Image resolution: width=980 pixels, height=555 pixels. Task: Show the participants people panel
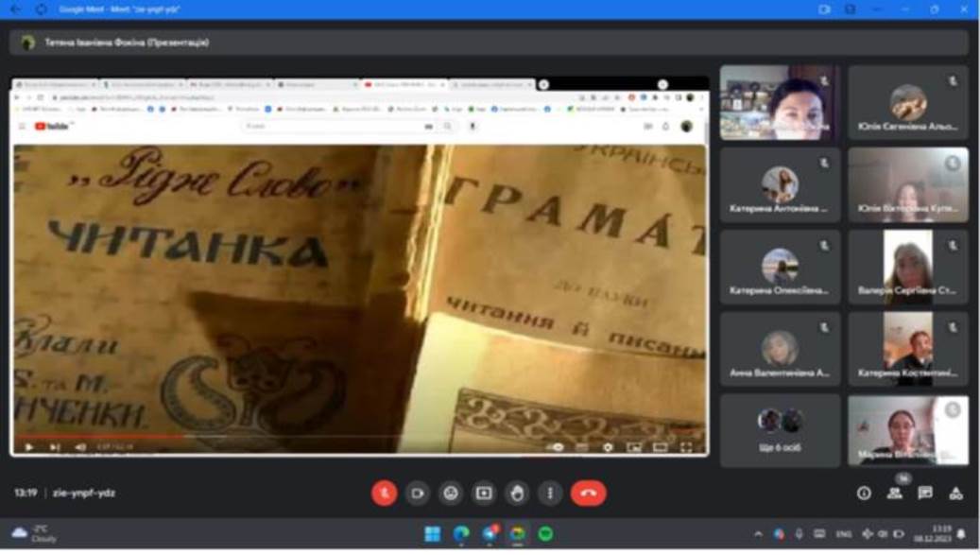[x=894, y=493]
